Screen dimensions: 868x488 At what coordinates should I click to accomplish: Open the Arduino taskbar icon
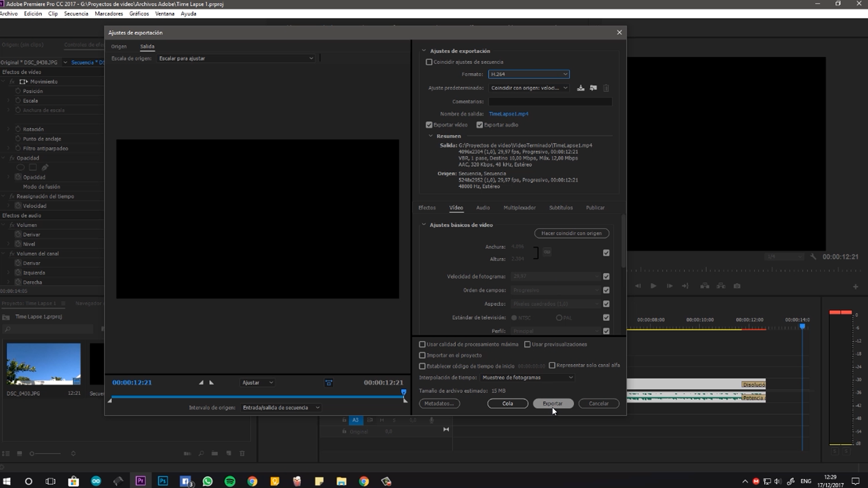tap(96, 481)
